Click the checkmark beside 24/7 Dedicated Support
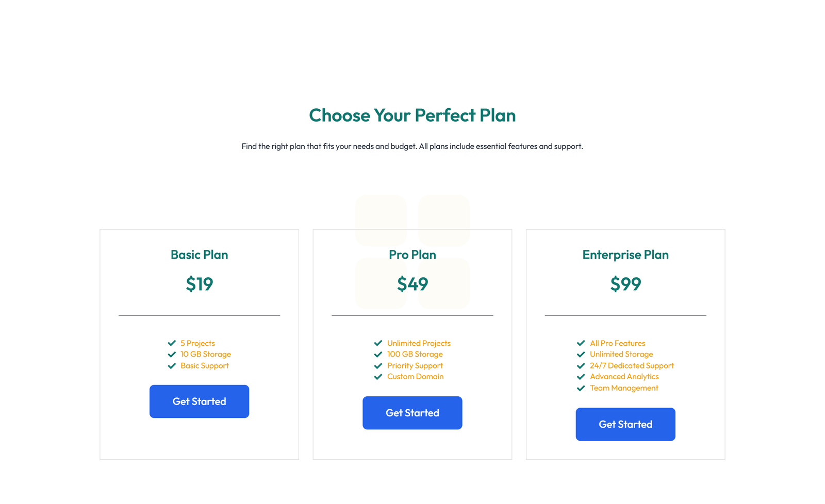 pyautogui.click(x=581, y=365)
